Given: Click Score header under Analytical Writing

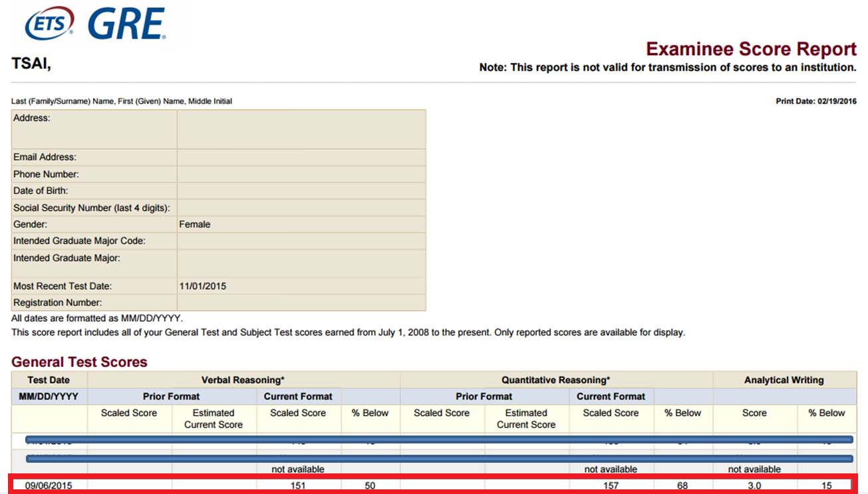Looking at the screenshot, I should pos(754,413).
